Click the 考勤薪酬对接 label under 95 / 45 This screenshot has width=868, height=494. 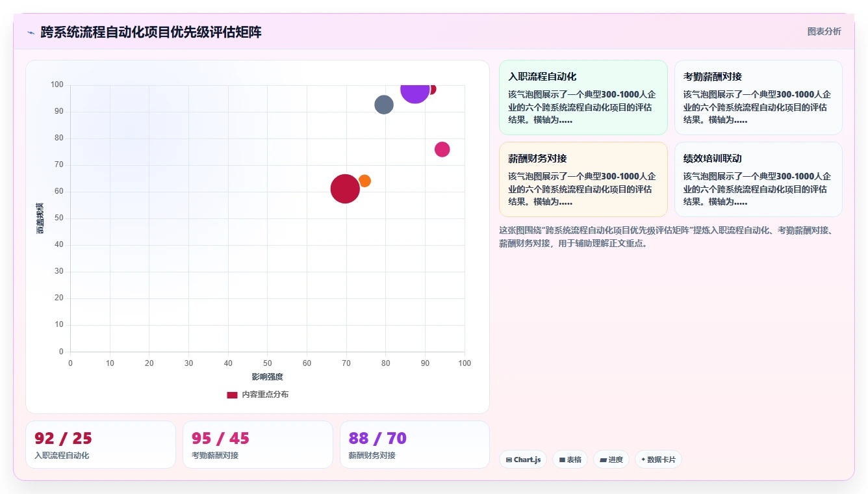coord(215,456)
